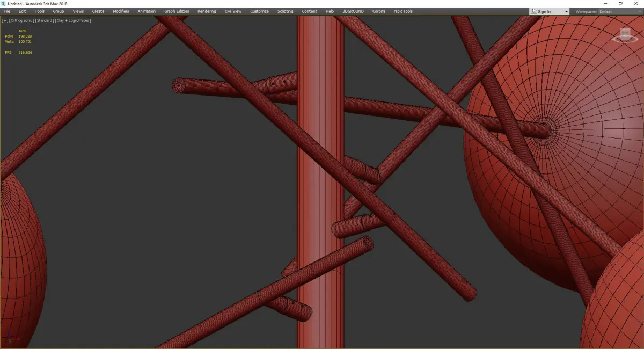Open the Civil View menu

click(233, 11)
